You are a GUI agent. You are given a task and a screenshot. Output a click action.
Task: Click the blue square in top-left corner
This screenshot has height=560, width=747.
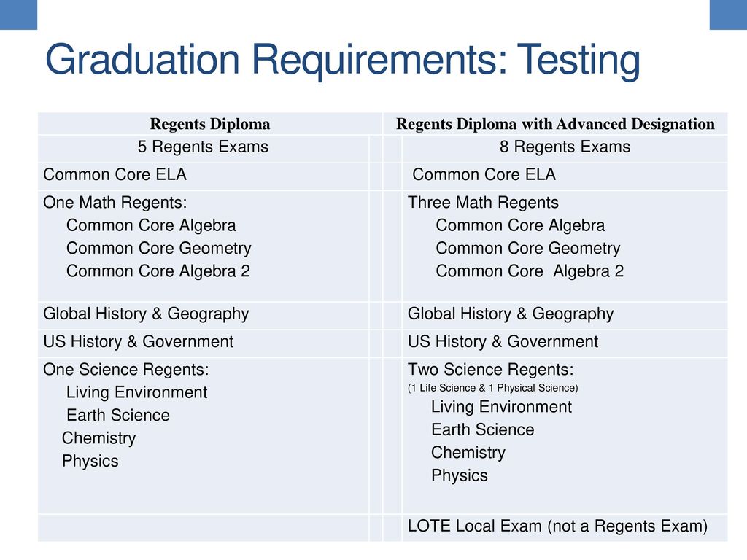coord(18,15)
